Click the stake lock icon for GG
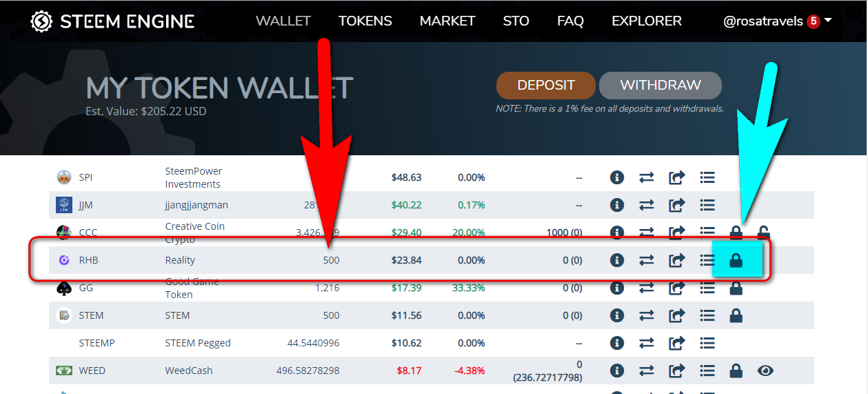Viewport: 868px width, 394px height. [736, 288]
